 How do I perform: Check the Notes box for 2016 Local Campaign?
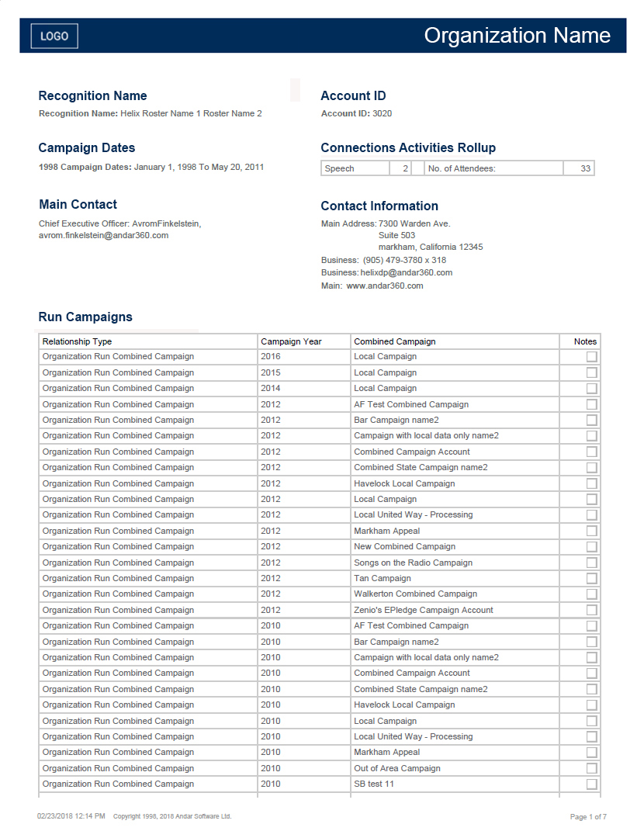tap(592, 357)
